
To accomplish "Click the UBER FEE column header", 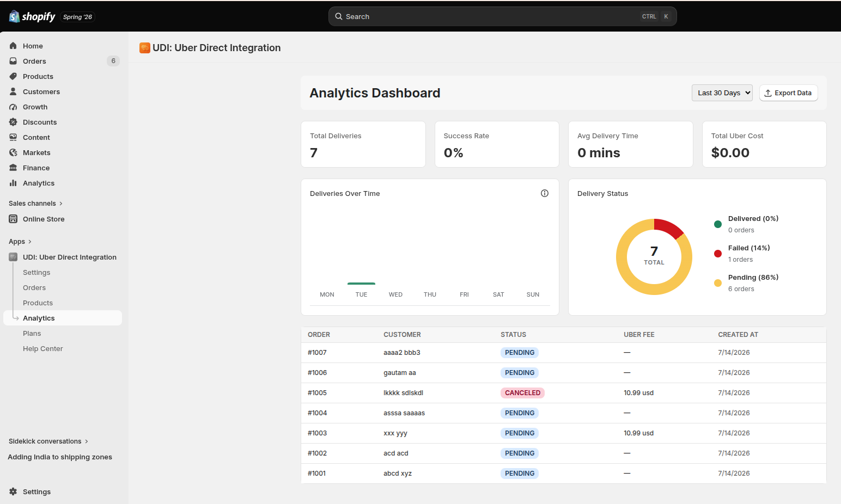I will tap(639, 335).
